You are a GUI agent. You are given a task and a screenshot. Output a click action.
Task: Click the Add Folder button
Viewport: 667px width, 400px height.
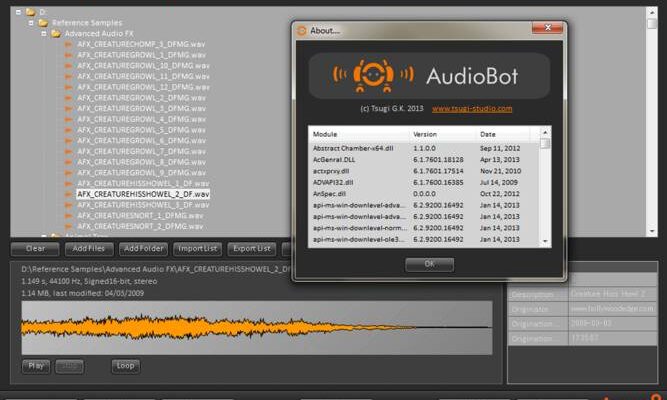point(143,248)
